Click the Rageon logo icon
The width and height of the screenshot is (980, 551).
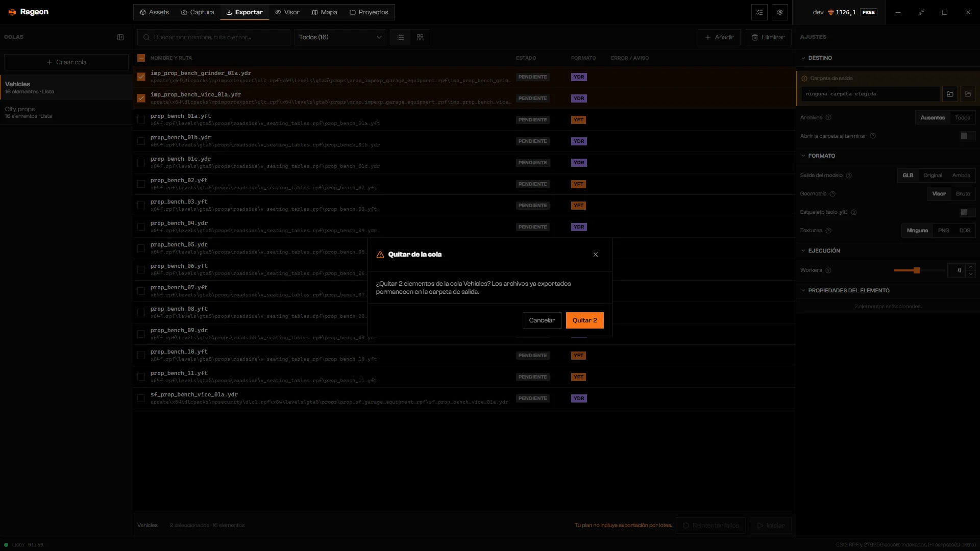(x=12, y=12)
